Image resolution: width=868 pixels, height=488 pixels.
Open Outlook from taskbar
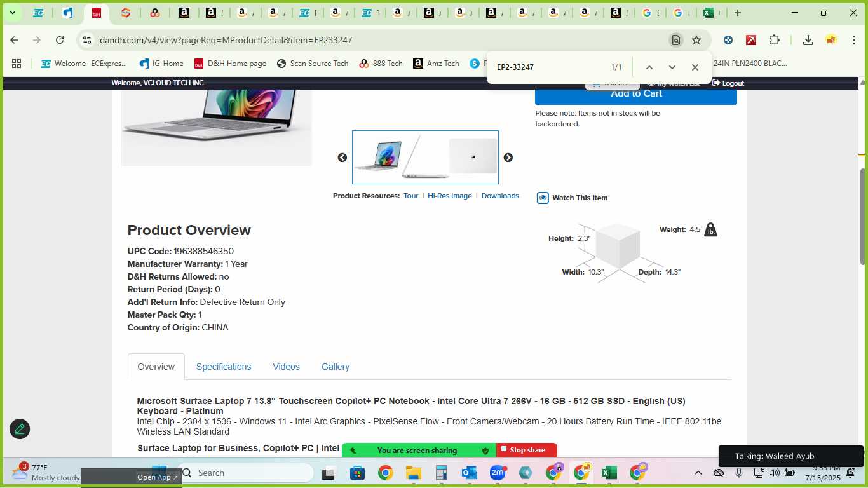coord(470,473)
